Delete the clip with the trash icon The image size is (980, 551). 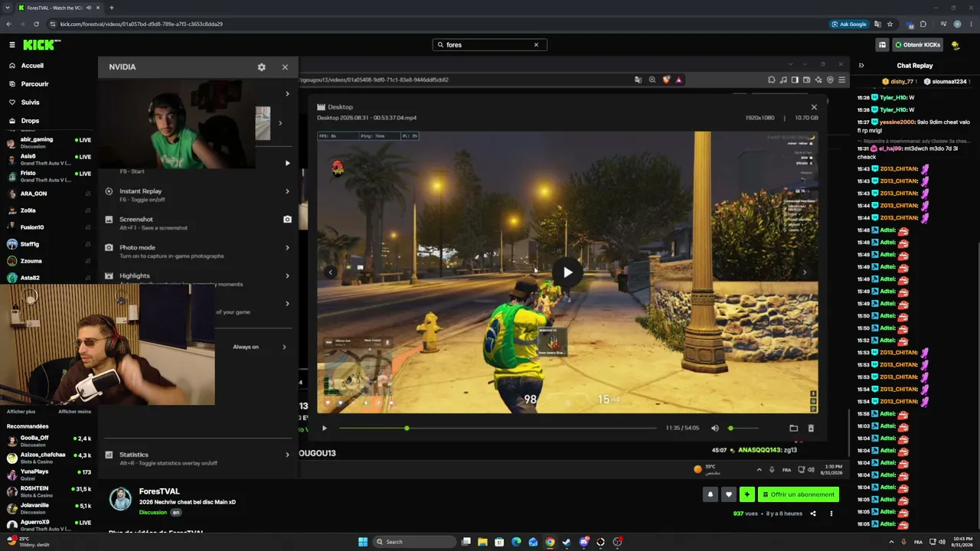click(x=812, y=429)
